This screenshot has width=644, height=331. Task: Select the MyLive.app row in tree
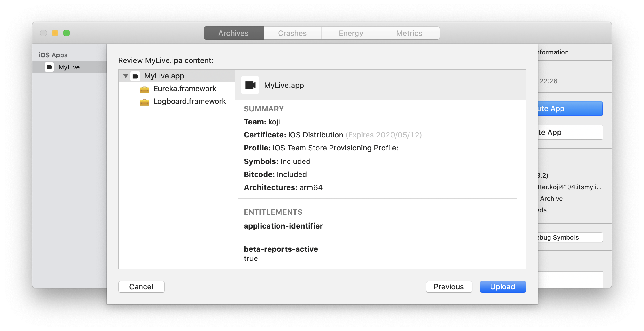click(x=164, y=76)
